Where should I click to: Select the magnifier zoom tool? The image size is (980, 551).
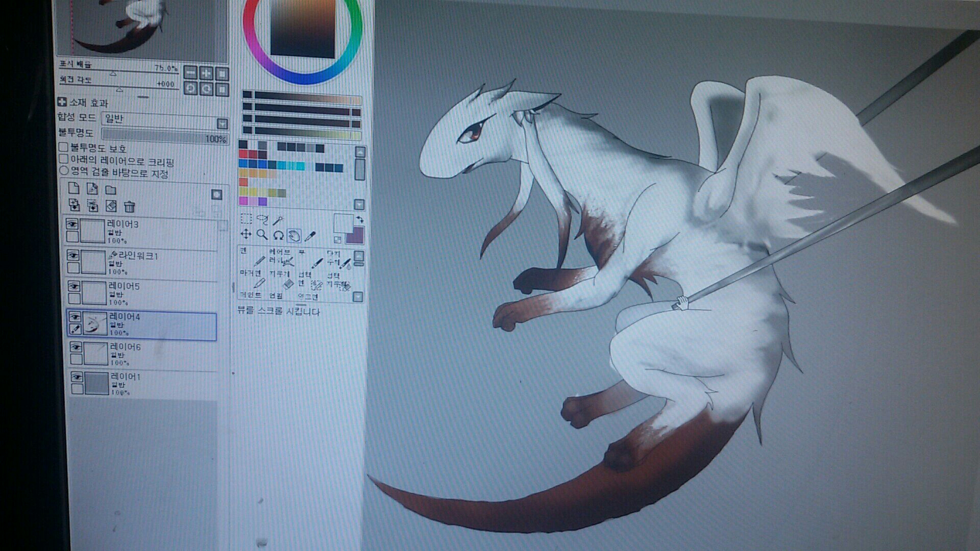click(262, 235)
